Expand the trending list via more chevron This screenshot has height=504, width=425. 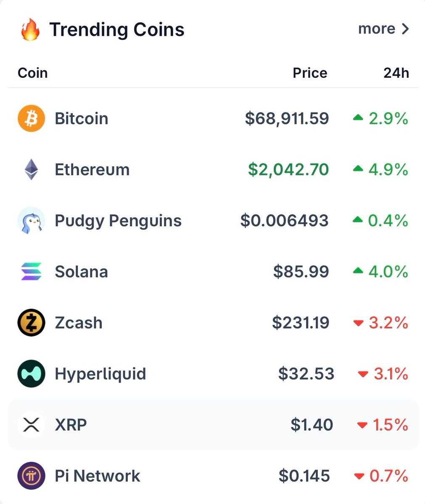405,29
